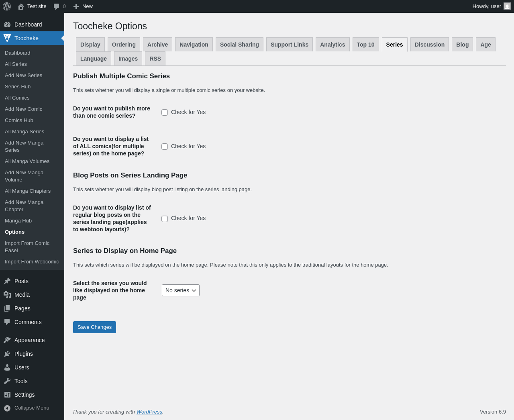Click the Appearance paintbrush icon
Screen dimensions: 514x420
pyautogui.click(x=7, y=340)
